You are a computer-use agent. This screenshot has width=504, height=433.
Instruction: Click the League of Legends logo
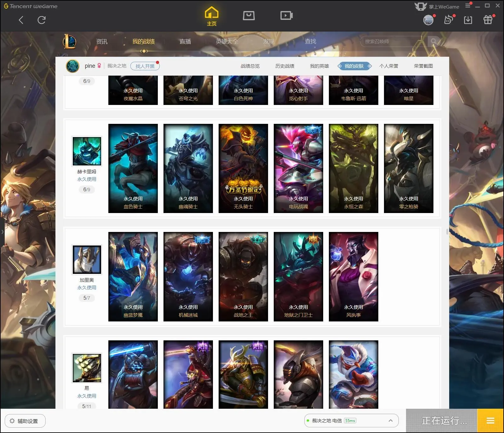pyautogui.click(x=69, y=41)
